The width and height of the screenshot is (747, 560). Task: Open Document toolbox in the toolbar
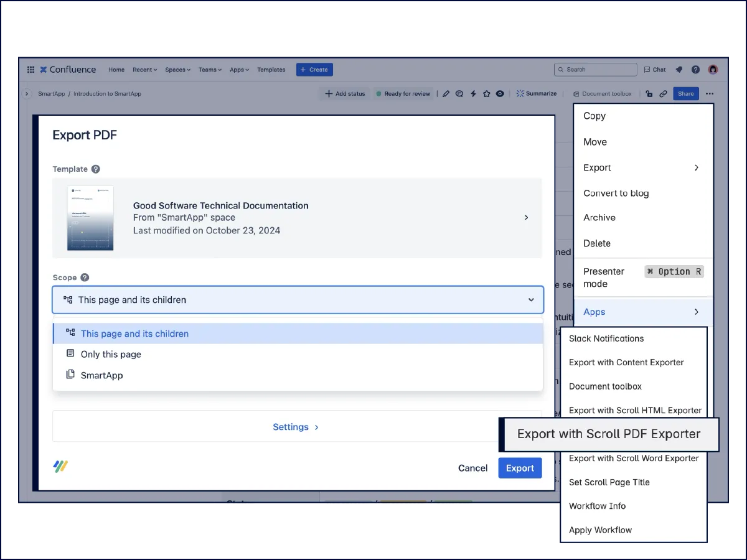[603, 94]
